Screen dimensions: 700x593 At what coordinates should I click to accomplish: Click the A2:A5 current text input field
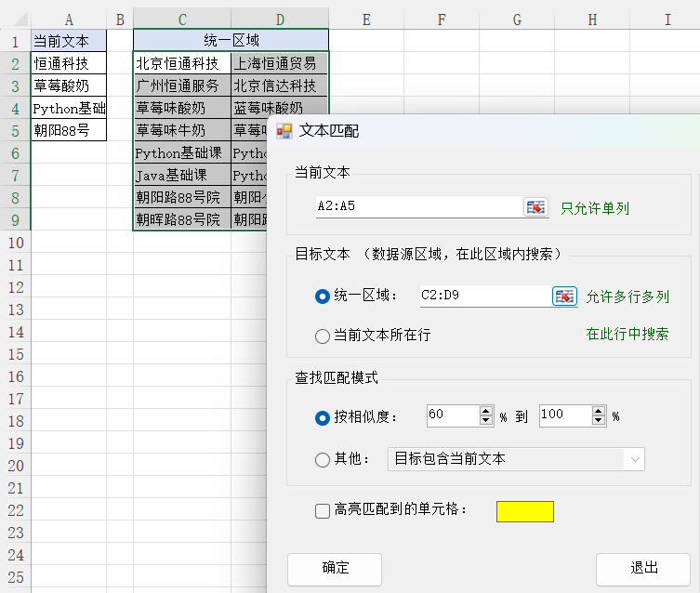pyautogui.click(x=418, y=207)
